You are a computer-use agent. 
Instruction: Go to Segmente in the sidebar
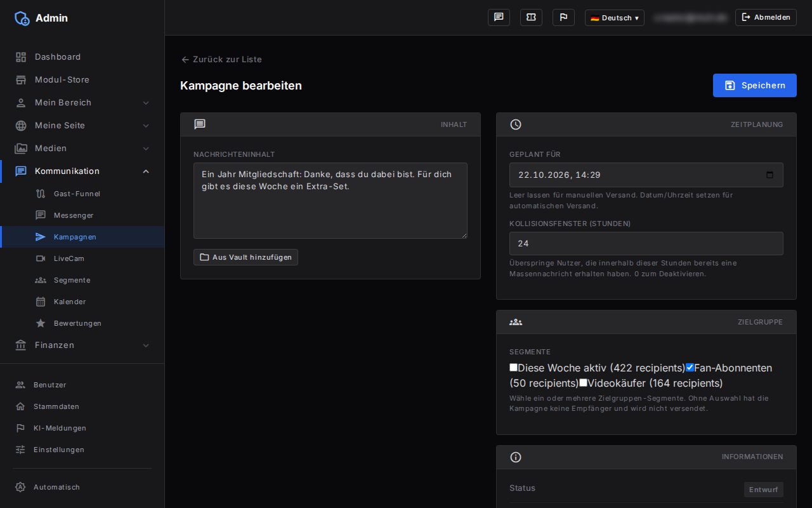(x=82, y=280)
